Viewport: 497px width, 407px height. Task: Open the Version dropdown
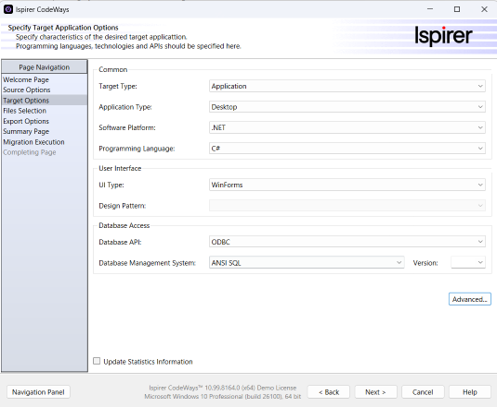(468, 263)
